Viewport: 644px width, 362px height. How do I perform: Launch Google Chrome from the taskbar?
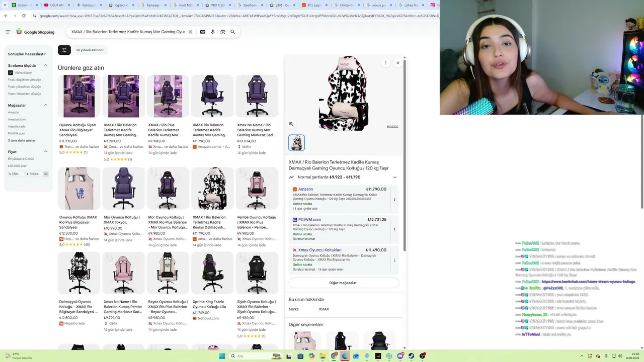(x=334, y=356)
